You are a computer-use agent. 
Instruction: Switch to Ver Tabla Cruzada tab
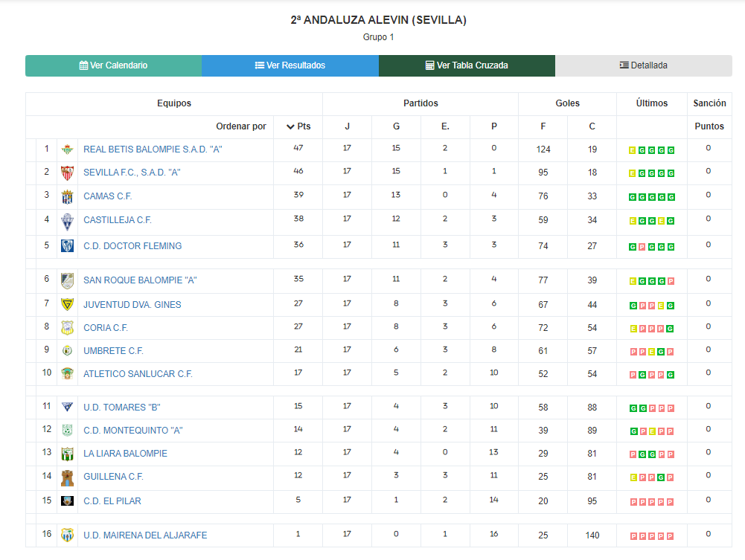(x=467, y=65)
